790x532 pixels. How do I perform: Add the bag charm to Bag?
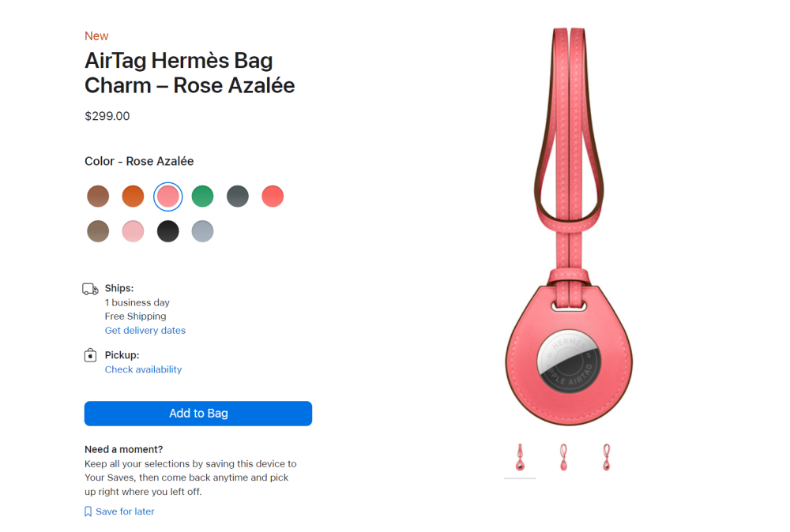198,414
